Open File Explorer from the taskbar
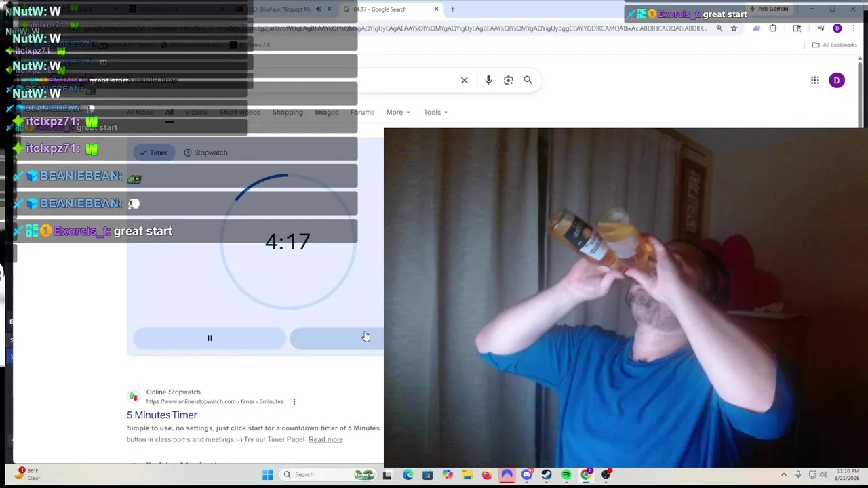The image size is (868, 488). [x=467, y=474]
